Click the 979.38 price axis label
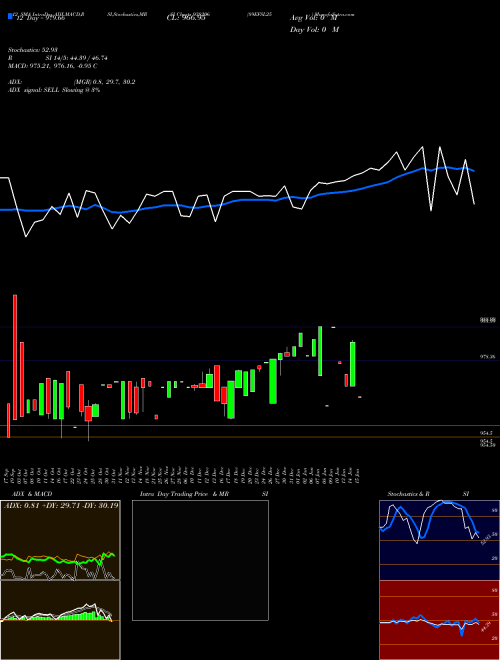This screenshot has width=500, height=660. click(x=487, y=357)
